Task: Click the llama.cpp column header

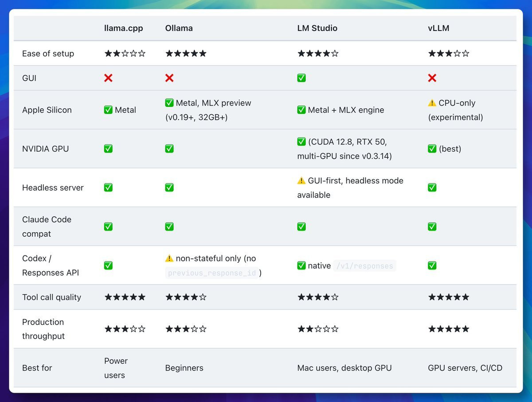Action: tap(123, 28)
